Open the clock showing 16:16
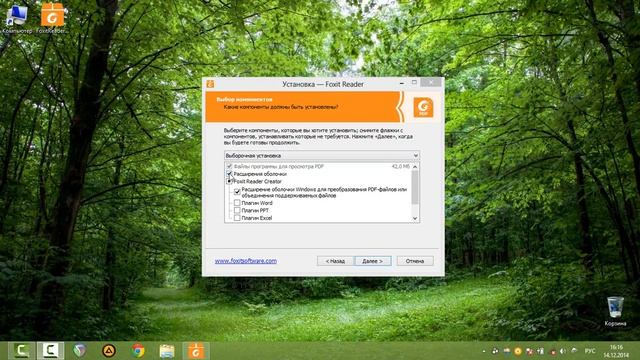This screenshot has height=360, width=640. 616,351
